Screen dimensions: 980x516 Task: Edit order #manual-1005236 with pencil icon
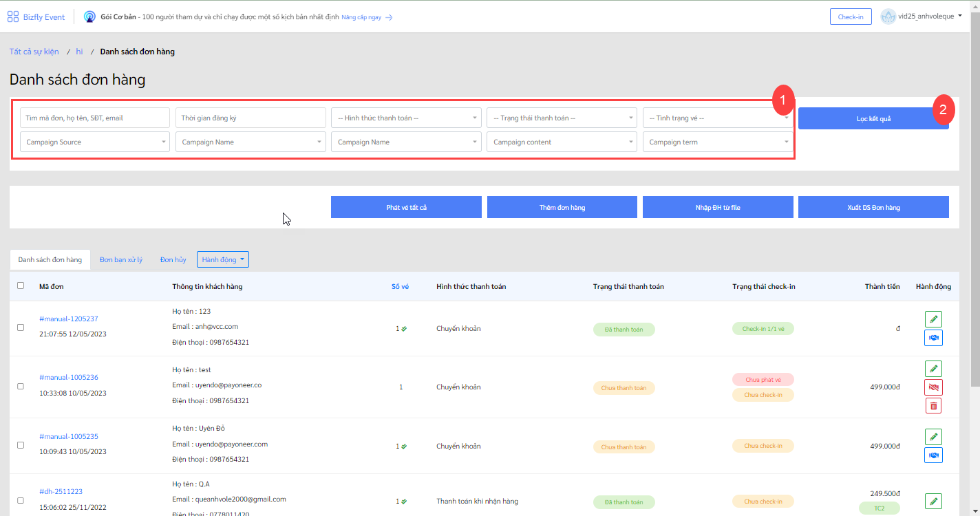tap(933, 369)
